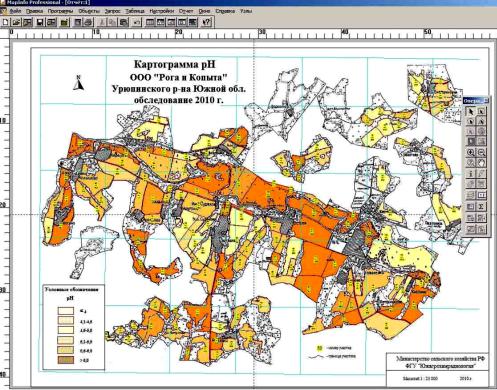The image size is (497, 390).
Task: Click the Cut scissors icon
Action: pos(102,22)
